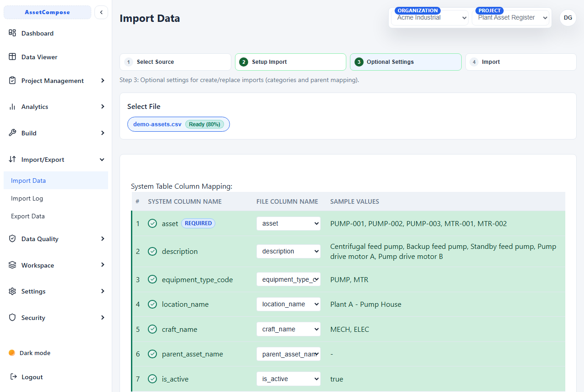Expand the Analytics menu chevron
Viewport: 584px width, 392px height.
[x=102, y=107]
